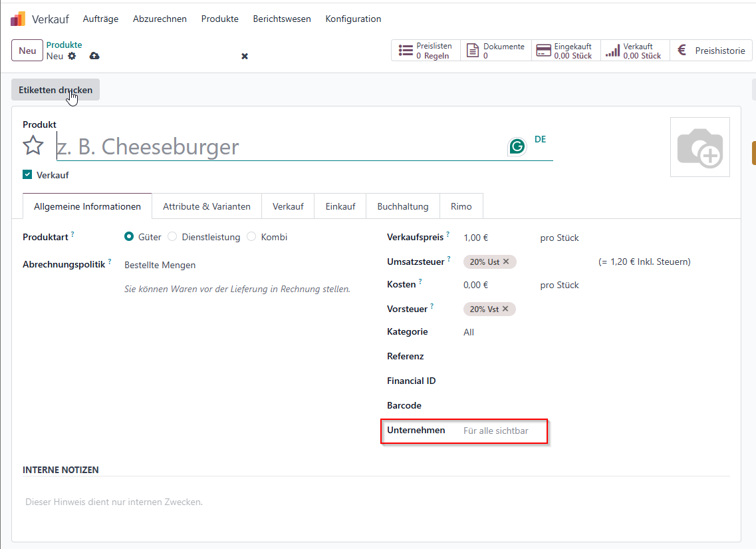Open the Dokumente smart button

[x=495, y=51]
